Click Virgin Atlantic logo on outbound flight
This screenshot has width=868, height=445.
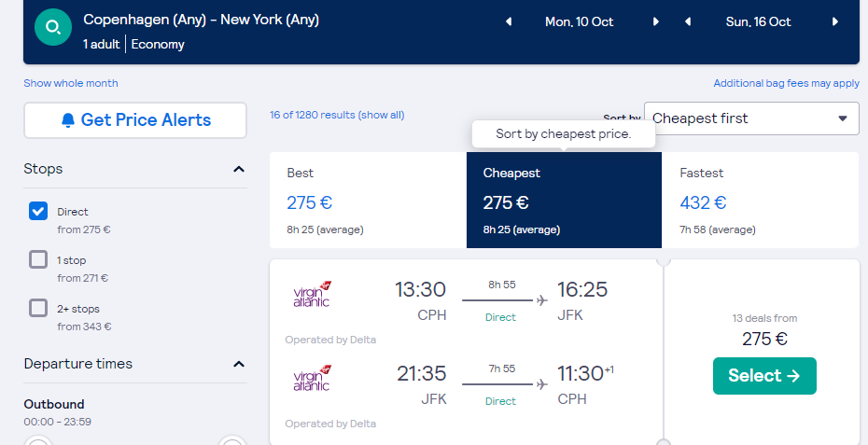pyautogui.click(x=312, y=294)
